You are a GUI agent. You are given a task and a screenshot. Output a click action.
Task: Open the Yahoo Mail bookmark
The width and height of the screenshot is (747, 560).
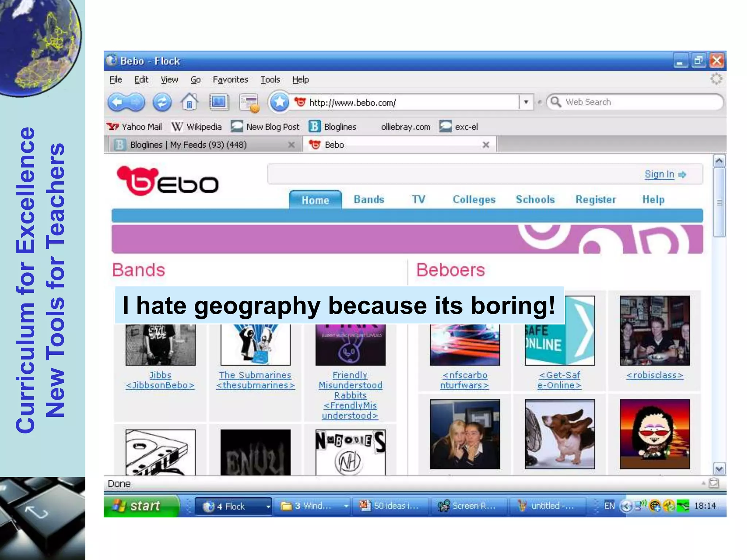pos(134,127)
